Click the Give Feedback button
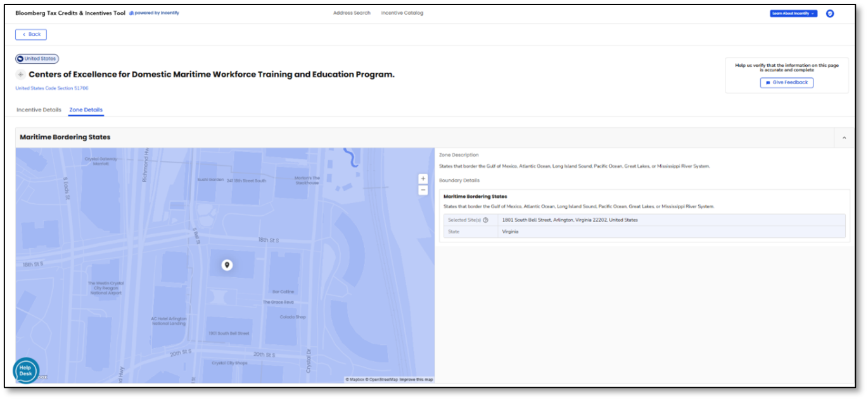Viewport: 868px width, 400px height. tap(786, 82)
